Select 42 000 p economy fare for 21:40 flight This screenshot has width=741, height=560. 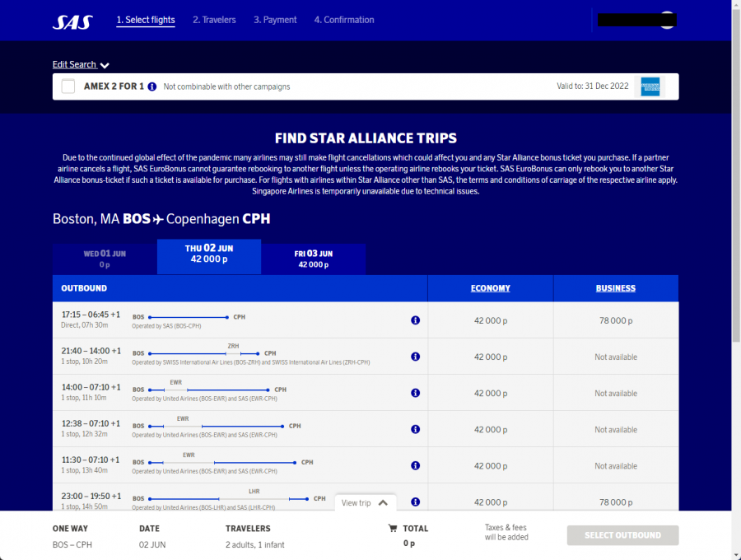[490, 357]
